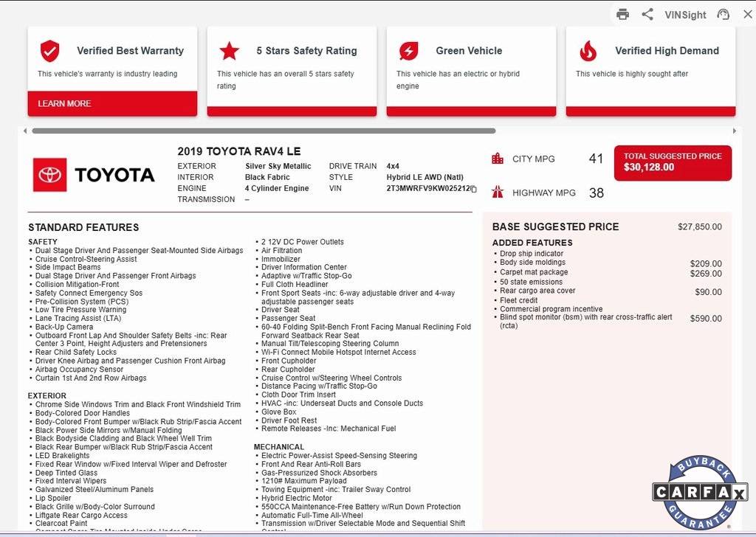Click 'Carpet mat package' added feature
The width and height of the screenshot is (756, 537).
(534, 272)
